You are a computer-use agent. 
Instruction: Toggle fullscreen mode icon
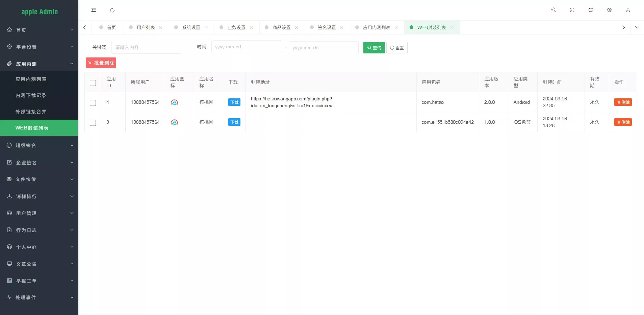(x=572, y=10)
